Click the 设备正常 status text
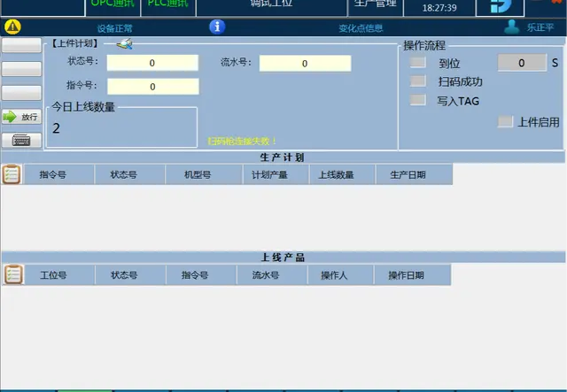567x392 pixels. point(114,28)
